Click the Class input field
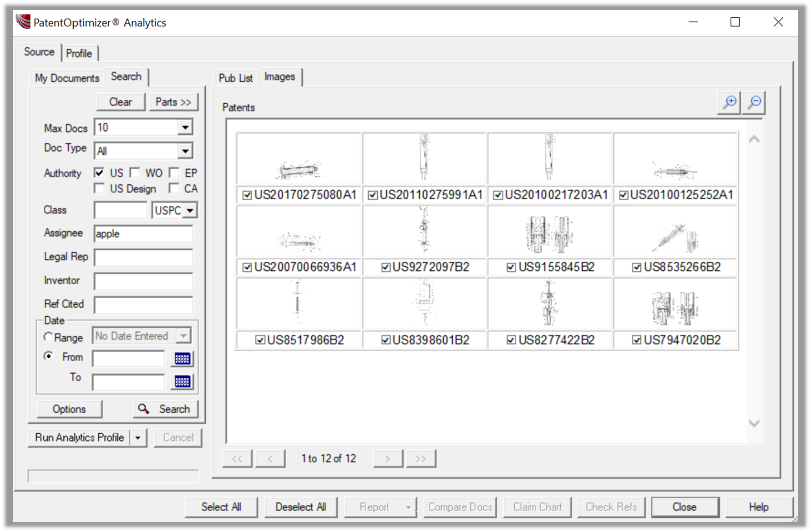 pos(121,211)
